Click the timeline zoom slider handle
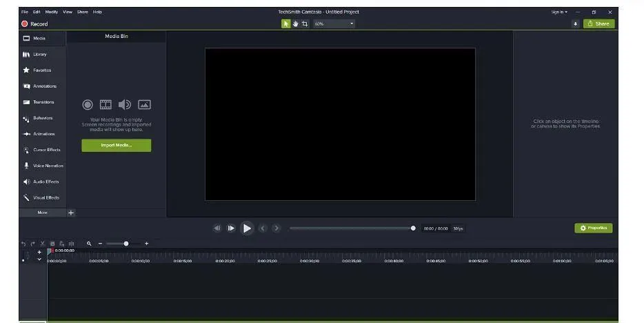The width and height of the screenshot is (644, 323). pyautogui.click(x=126, y=244)
